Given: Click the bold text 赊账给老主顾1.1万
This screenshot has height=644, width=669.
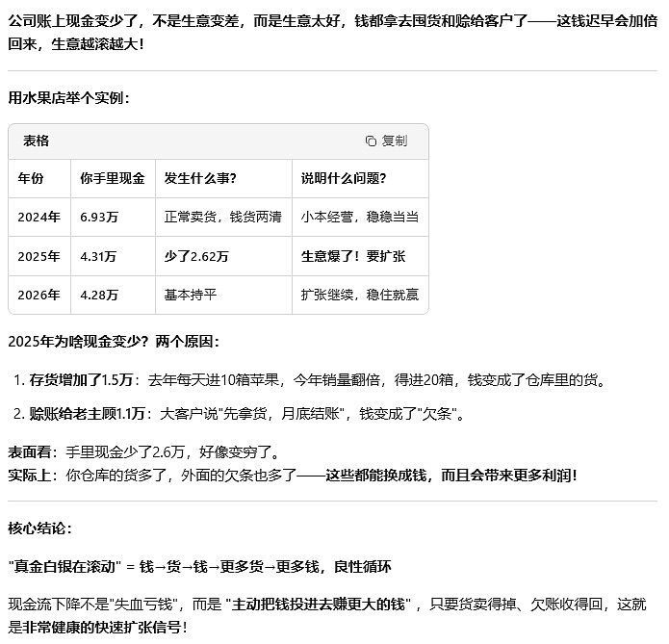Looking at the screenshot, I should click(x=87, y=414).
